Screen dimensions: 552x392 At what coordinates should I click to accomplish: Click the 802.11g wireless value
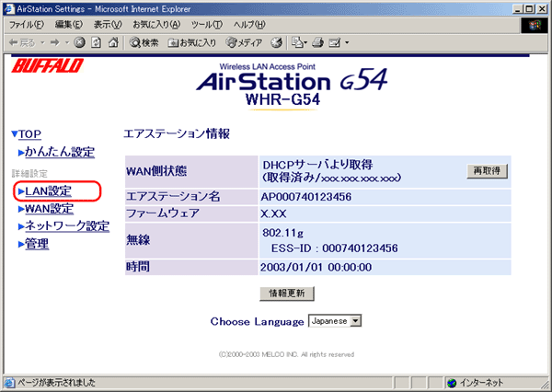coord(282,233)
